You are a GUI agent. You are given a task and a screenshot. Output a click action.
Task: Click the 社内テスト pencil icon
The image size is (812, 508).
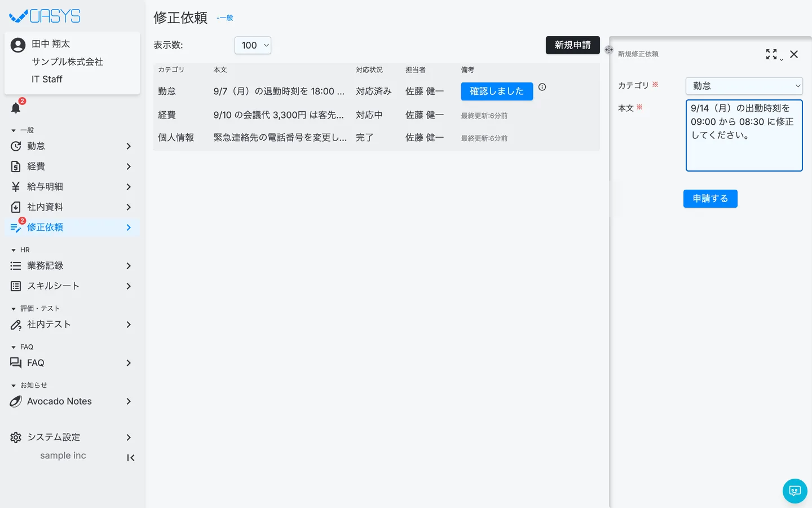[x=16, y=325]
